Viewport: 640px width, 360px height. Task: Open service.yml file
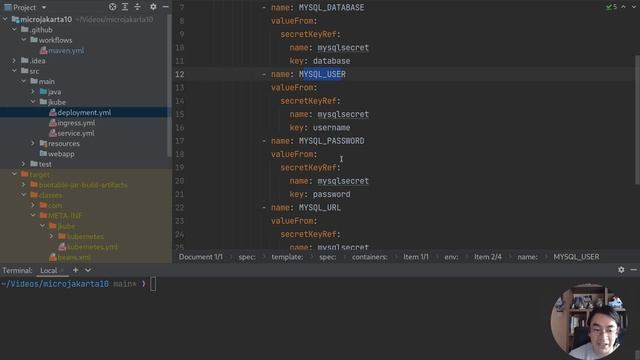click(76, 133)
